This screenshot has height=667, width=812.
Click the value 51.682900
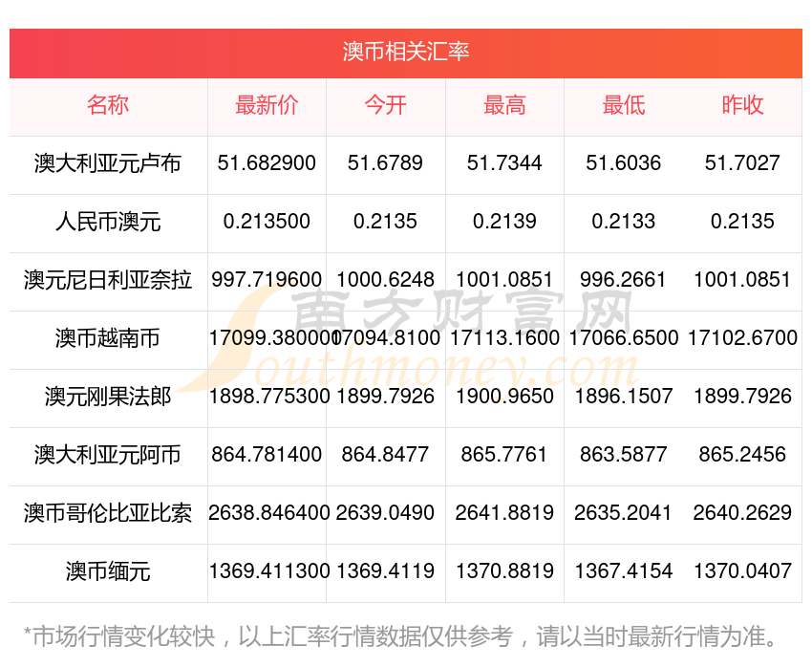(267, 163)
